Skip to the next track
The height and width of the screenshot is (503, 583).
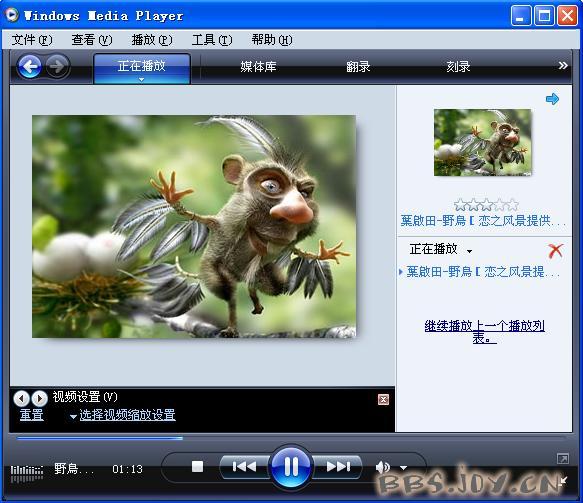(x=338, y=466)
